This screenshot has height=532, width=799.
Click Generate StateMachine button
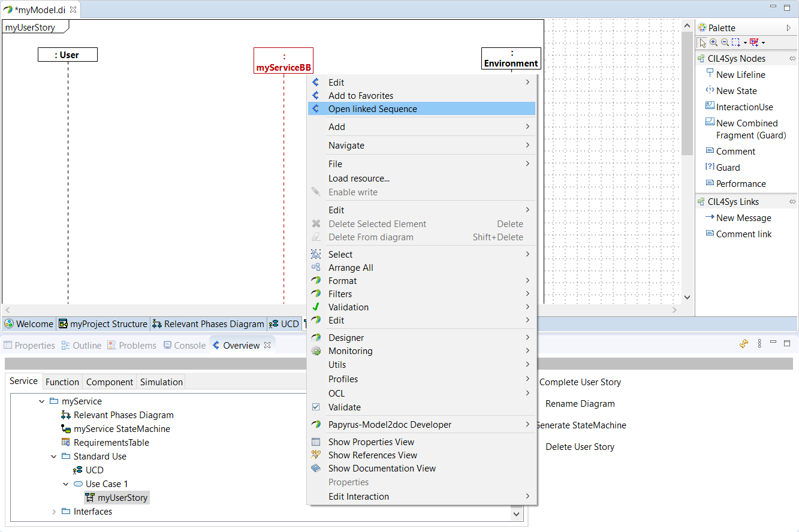[x=580, y=425]
